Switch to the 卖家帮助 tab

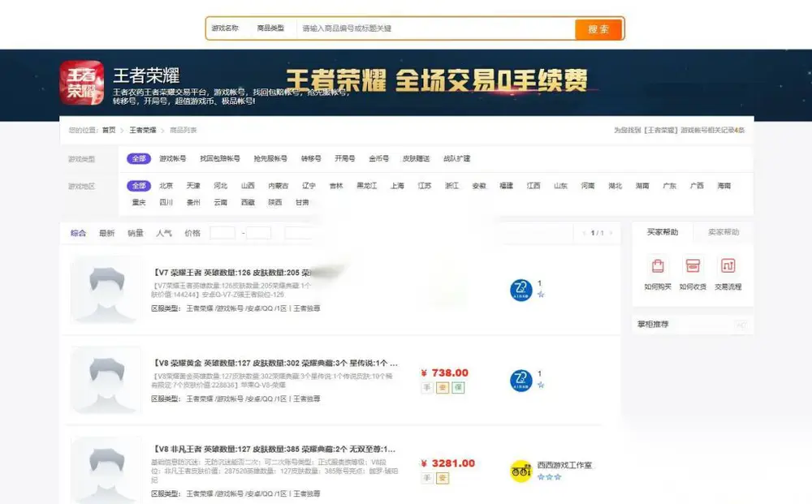tap(723, 232)
